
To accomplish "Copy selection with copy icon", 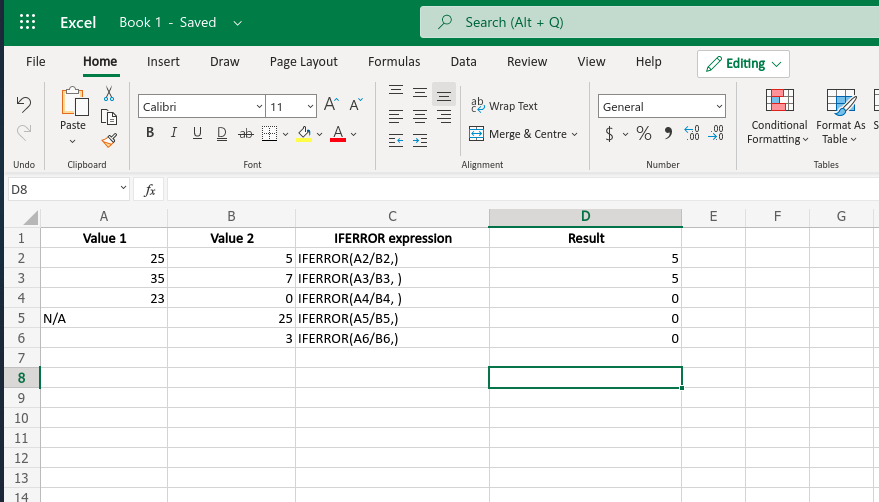I will [x=109, y=117].
